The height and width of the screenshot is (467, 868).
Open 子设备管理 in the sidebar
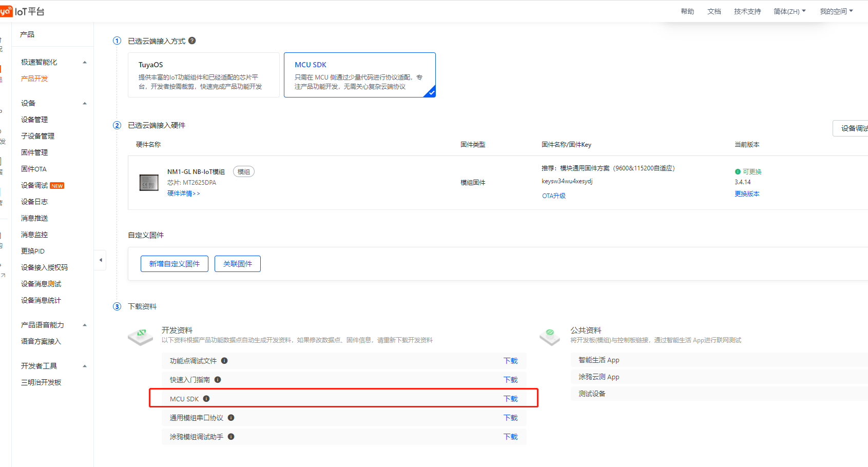coord(37,136)
